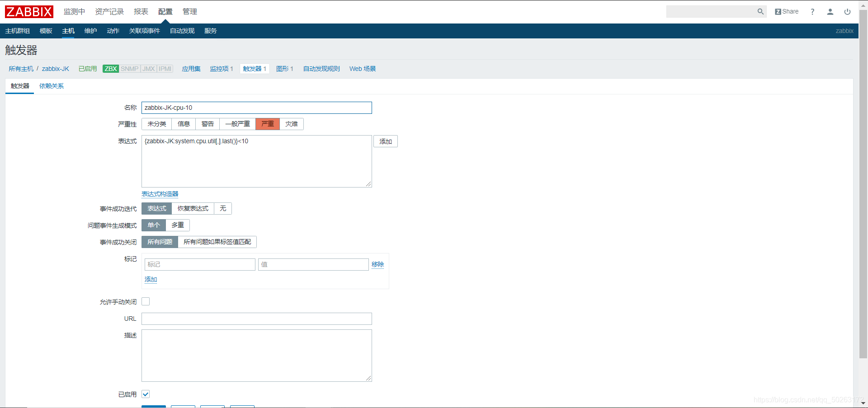Select severity 一般严重
The width and height of the screenshot is (868, 408).
click(x=238, y=124)
